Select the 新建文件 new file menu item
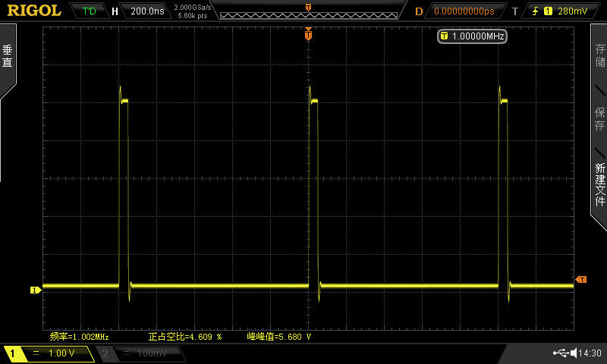607x364 pixels. pos(599,184)
